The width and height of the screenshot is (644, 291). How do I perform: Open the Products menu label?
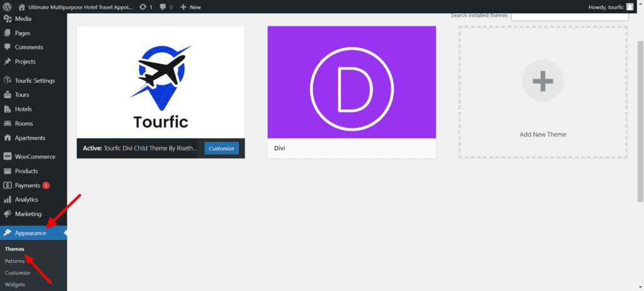coord(26,171)
